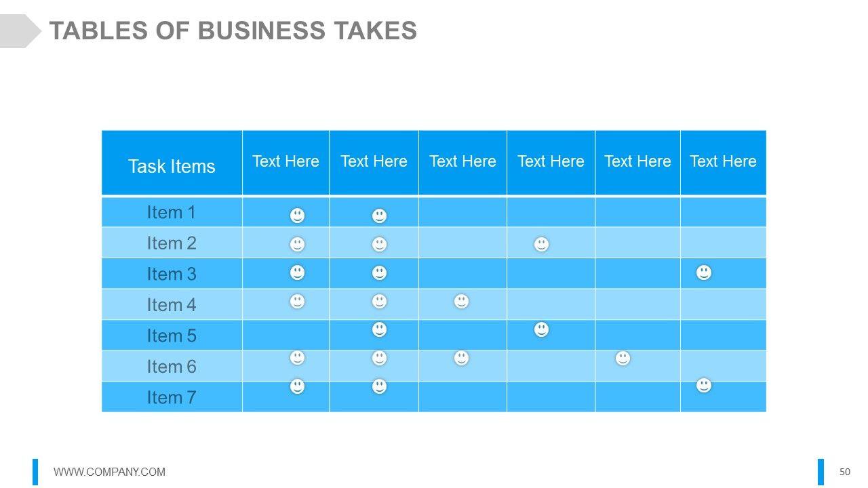This screenshot has height=488, width=868.
Task: Select the smiley in Item 1, second column
Action: [379, 216]
